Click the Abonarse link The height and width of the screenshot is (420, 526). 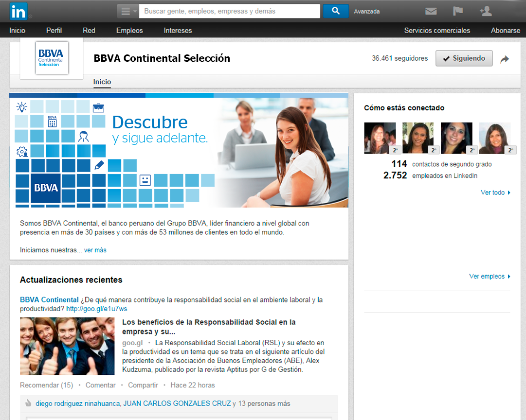(x=506, y=31)
